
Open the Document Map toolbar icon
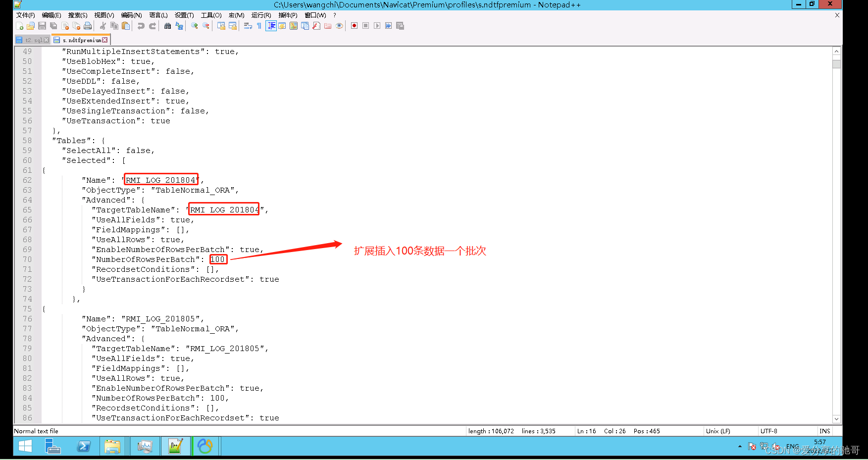point(294,26)
